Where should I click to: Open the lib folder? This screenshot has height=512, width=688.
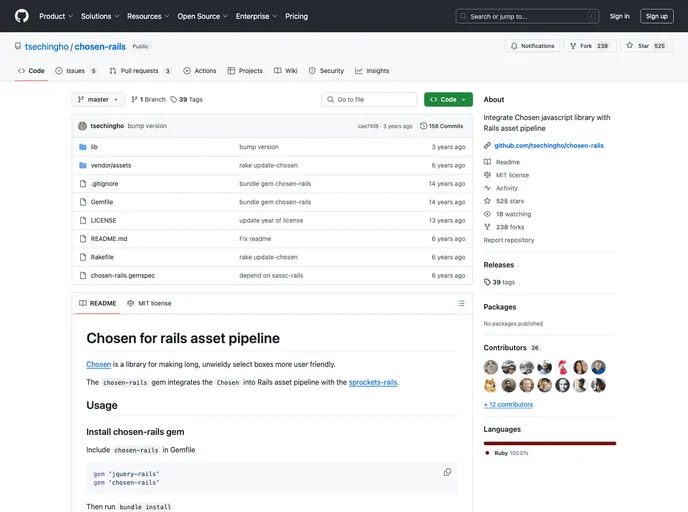[x=94, y=147]
